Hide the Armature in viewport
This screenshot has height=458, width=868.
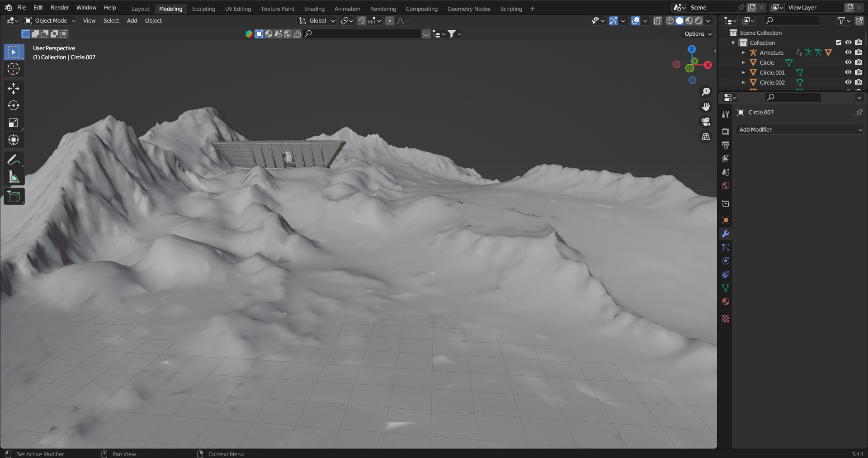(x=848, y=52)
